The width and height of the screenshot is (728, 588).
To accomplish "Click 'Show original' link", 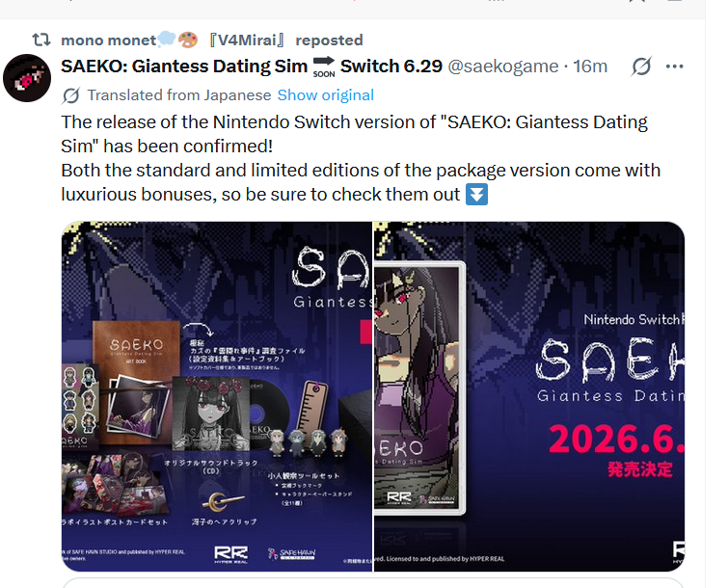I will [326, 95].
